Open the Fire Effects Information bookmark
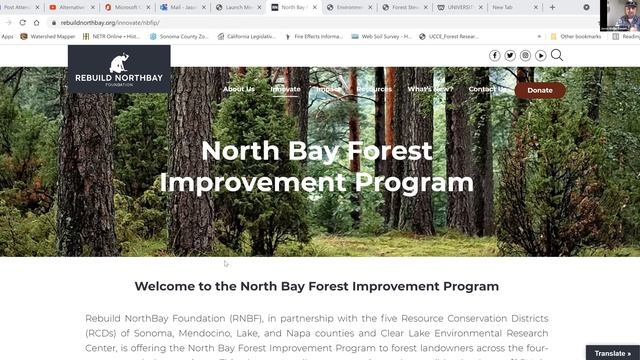Viewport: 640px width, 360px height. pos(314,36)
